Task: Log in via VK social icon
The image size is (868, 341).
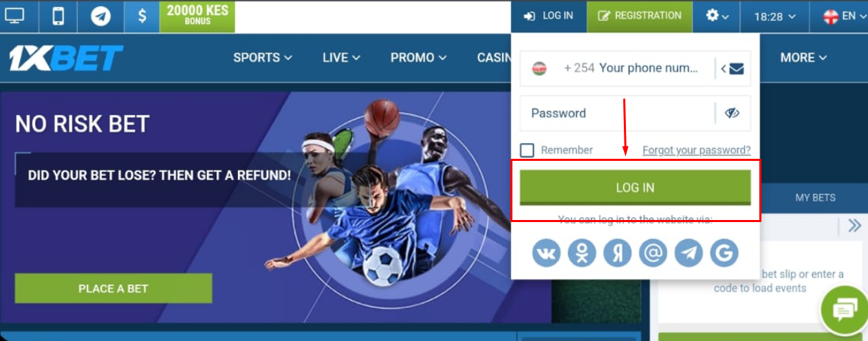Action: (546, 253)
